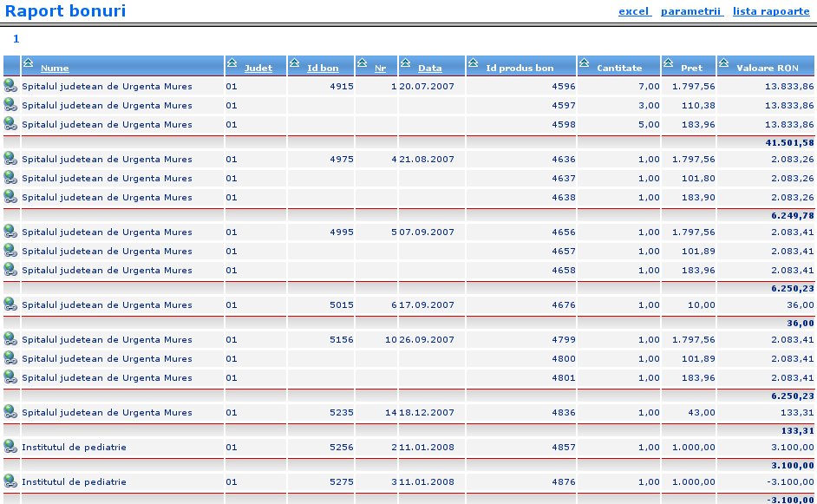Click the date cell 07.09.2007

pos(426,232)
